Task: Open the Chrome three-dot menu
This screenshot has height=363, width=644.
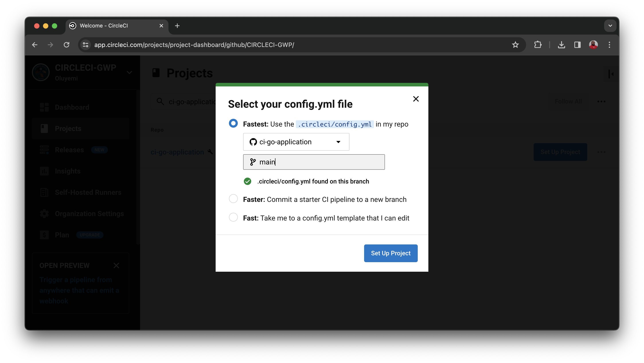Action: click(609, 45)
